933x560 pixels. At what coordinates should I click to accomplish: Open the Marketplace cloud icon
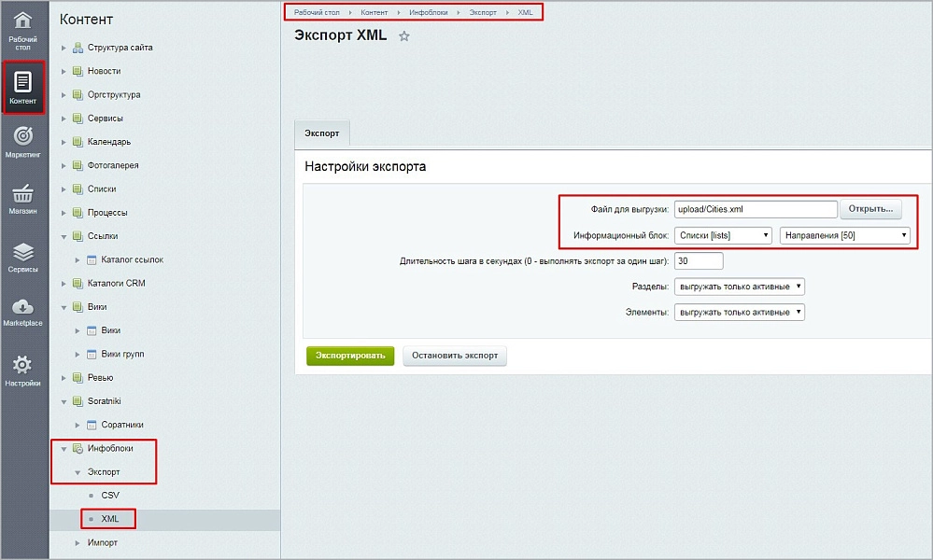tap(22, 307)
